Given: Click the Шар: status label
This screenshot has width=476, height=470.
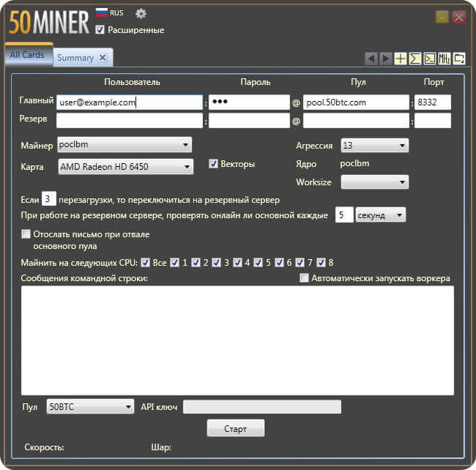Looking at the screenshot, I should coord(161,447).
